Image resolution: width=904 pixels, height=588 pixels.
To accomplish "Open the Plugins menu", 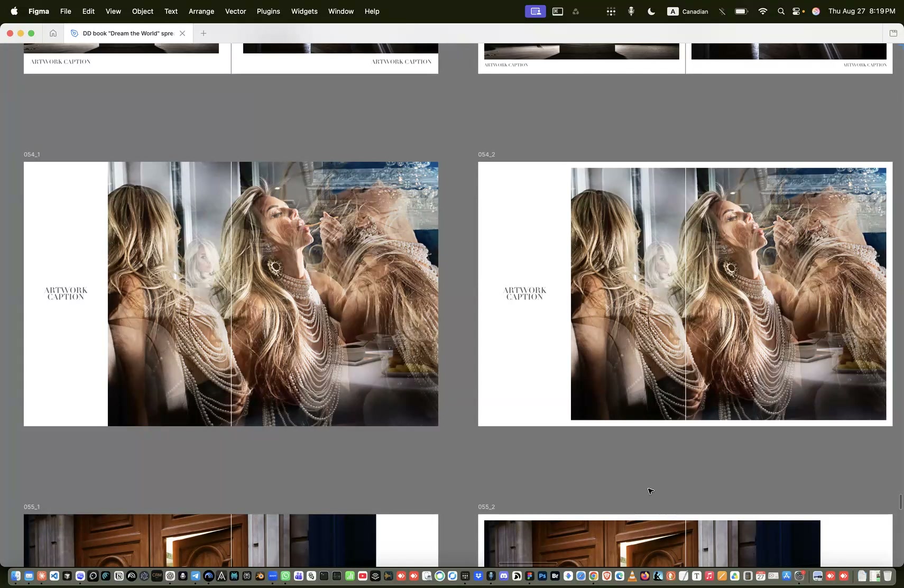I will point(269,11).
